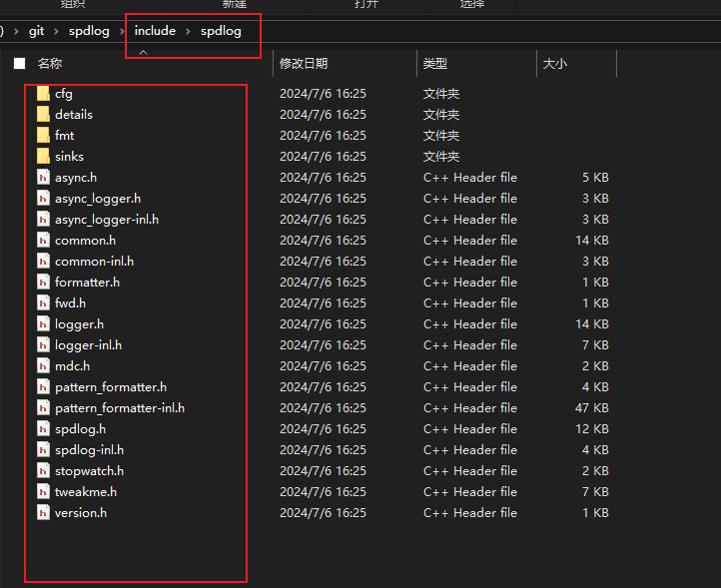The height and width of the screenshot is (588, 721).
Task: Expand the chevron after include in path
Action: pyautogui.click(x=188, y=31)
